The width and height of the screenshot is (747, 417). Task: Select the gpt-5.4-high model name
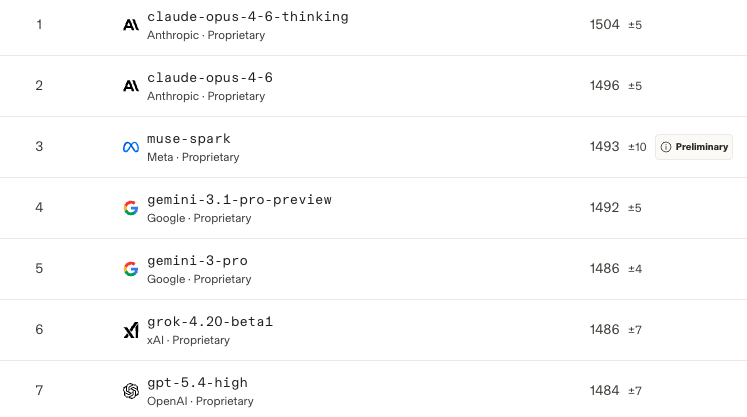pyautogui.click(x=197, y=383)
